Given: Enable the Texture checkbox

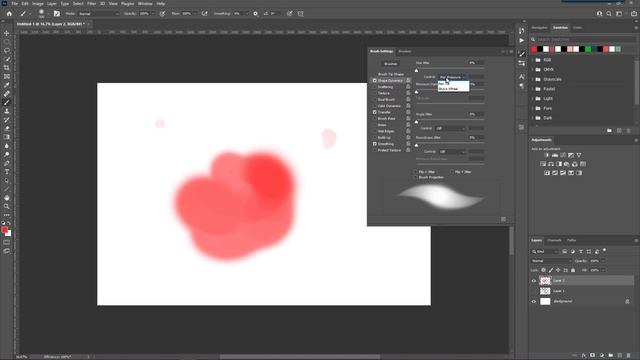Looking at the screenshot, I should click(x=374, y=93).
